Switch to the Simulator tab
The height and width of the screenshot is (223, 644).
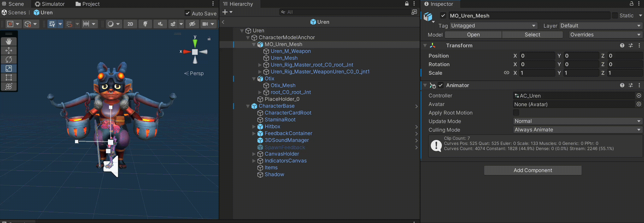click(x=50, y=4)
